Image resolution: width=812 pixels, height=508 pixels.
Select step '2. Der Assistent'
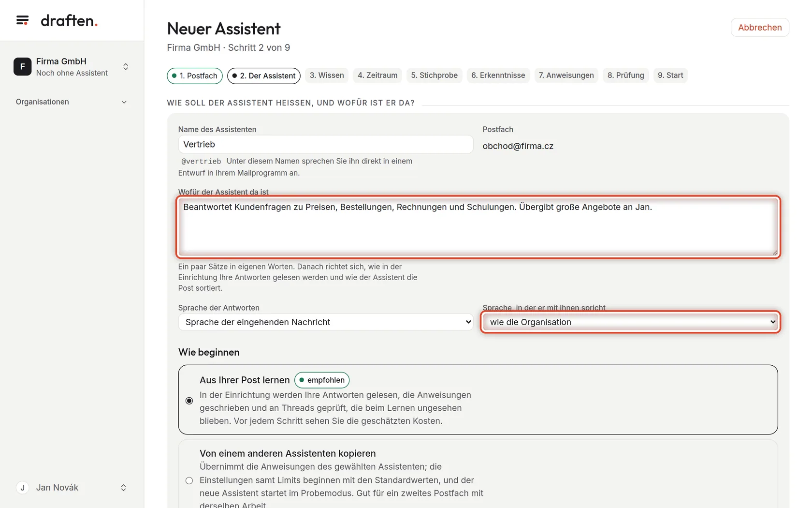point(264,76)
